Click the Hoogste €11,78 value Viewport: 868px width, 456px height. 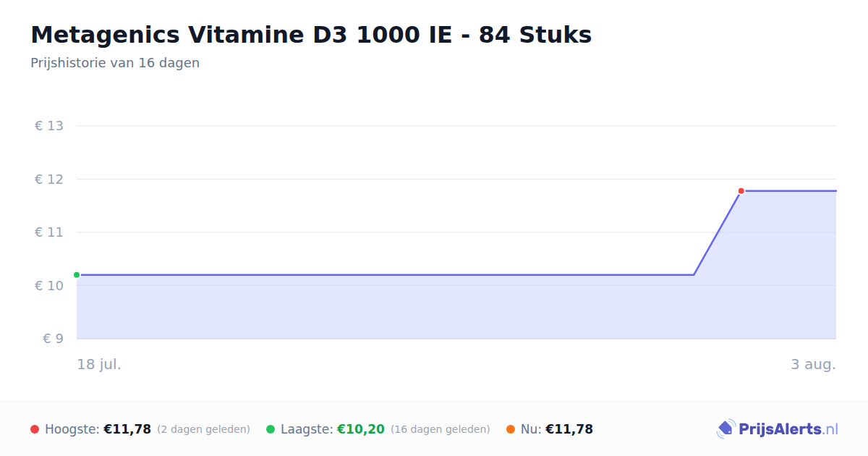tap(127, 429)
